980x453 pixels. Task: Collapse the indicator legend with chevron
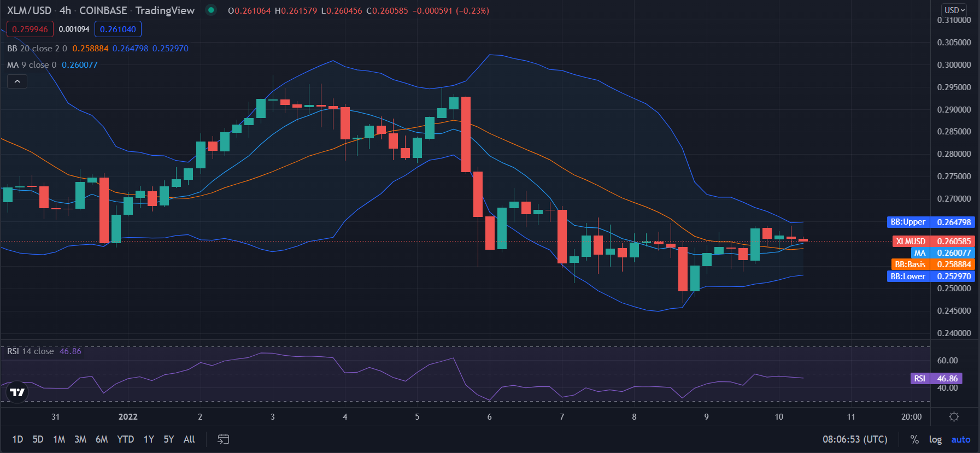17,81
